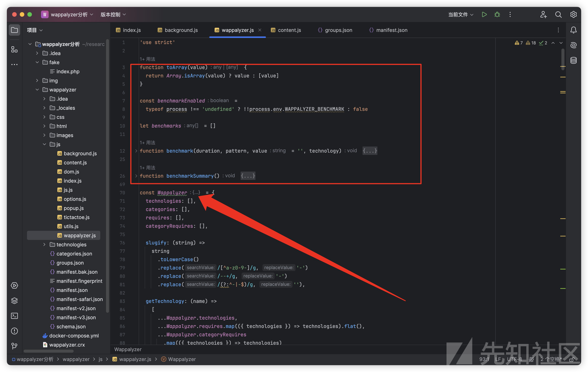Open the 当前文件 run configuration dropdown

pos(461,15)
